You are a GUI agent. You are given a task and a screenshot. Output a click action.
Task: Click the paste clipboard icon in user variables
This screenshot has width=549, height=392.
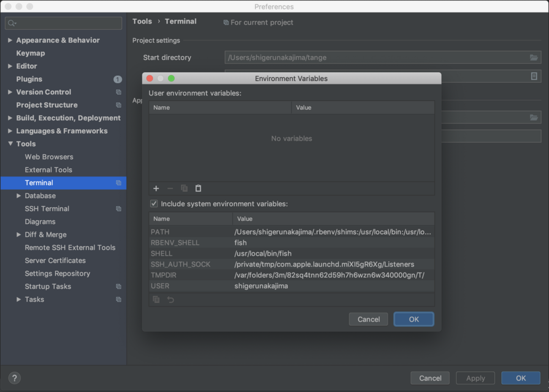click(198, 188)
